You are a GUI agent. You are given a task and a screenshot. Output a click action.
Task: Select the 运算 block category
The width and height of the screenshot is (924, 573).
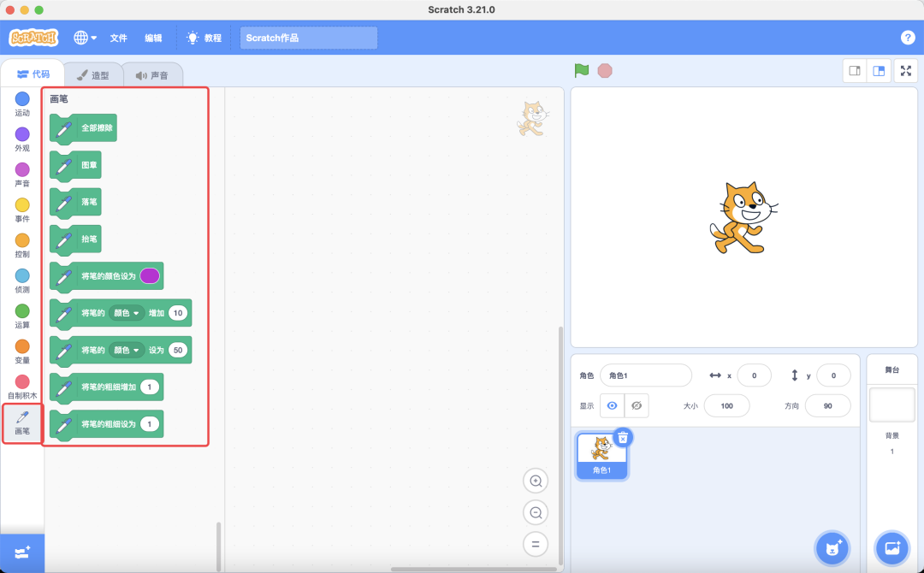point(22,316)
